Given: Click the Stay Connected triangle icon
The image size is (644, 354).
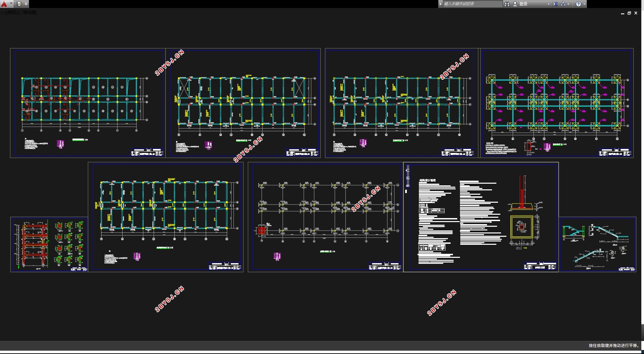Looking at the screenshot, I should [x=563, y=4].
